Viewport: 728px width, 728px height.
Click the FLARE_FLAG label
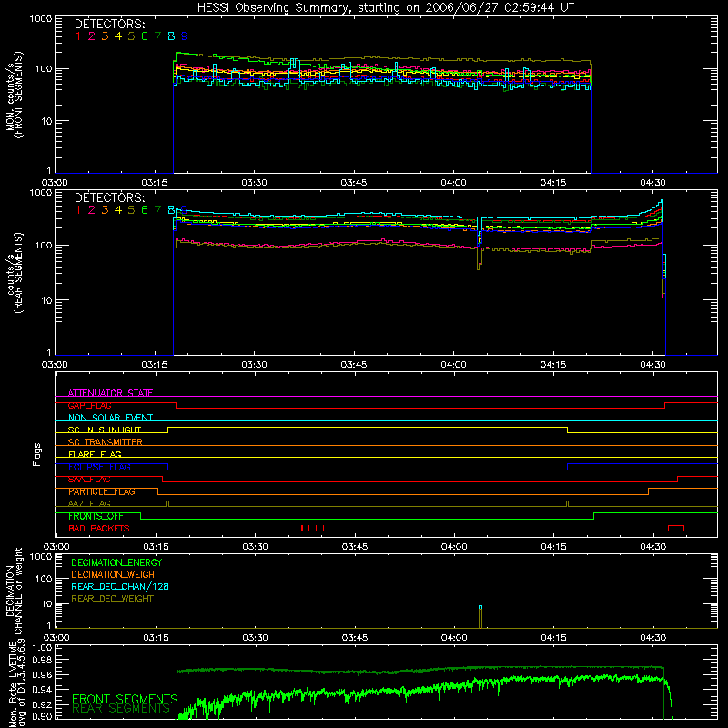coord(95,454)
